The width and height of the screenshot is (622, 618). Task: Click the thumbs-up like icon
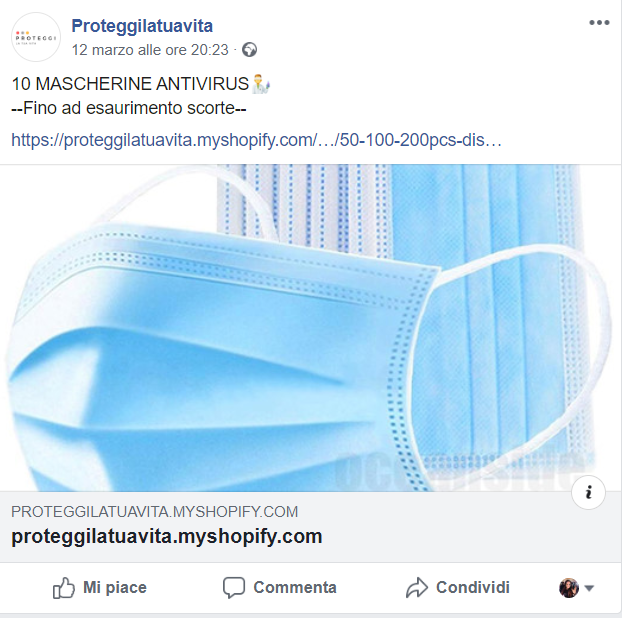coord(64,587)
